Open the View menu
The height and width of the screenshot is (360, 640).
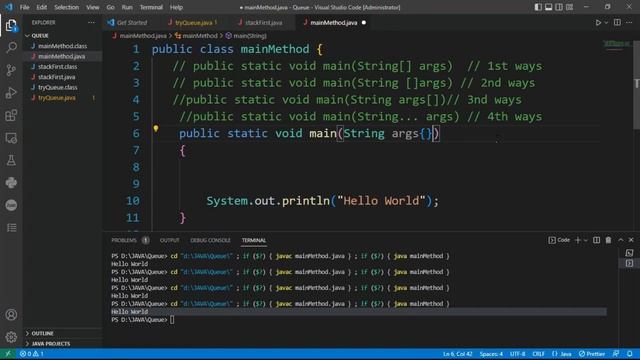(x=93, y=7)
